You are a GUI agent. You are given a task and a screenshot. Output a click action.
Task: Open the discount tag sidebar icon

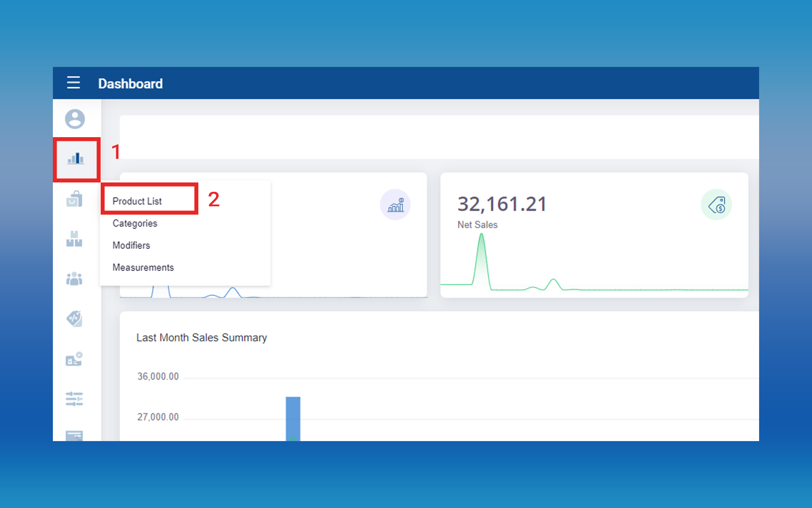[x=74, y=319]
